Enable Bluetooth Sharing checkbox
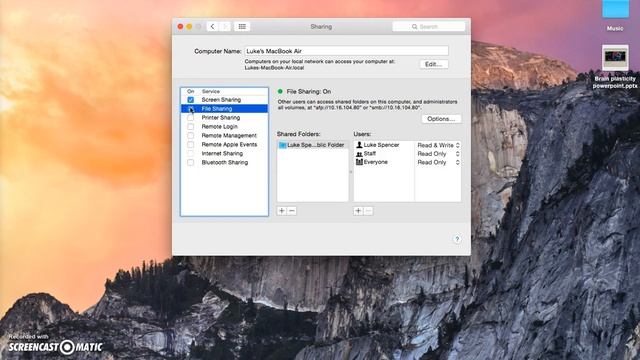Image resolution: width=640 pixels, height=360 pixels. click(x=191, y=162)
